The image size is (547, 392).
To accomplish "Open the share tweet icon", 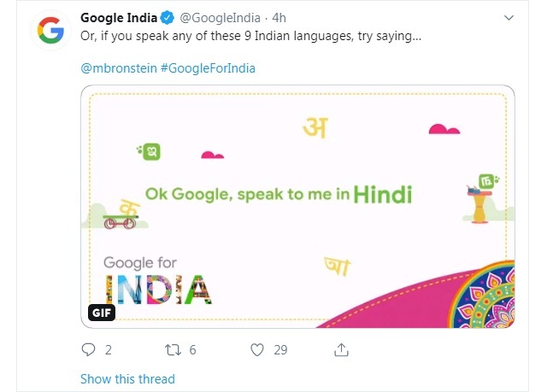I will (x=340, y=349).
